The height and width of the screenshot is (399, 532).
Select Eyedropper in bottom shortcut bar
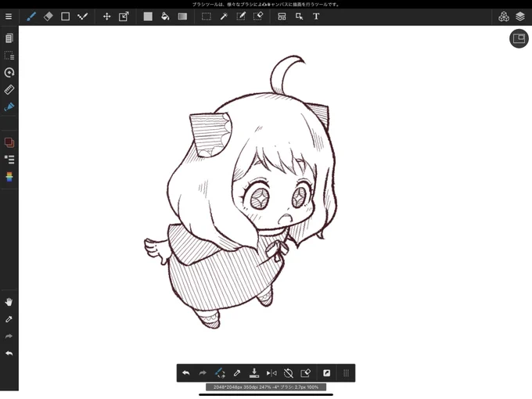point(237,373)
